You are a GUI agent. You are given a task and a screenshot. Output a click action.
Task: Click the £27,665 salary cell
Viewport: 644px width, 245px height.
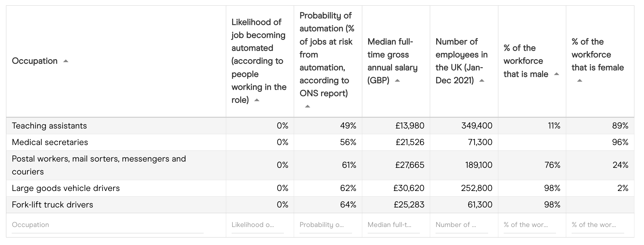pos(410,165)
